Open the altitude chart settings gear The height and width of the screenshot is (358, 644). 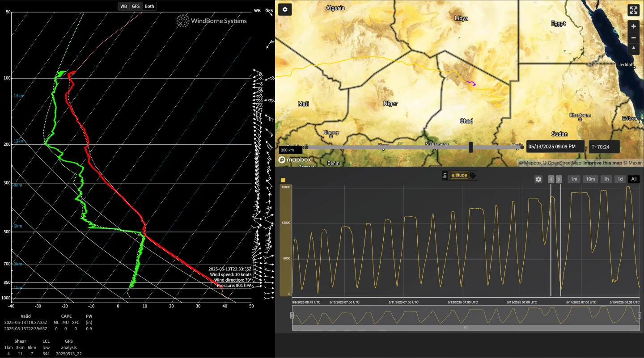click(x=538, y=179)
